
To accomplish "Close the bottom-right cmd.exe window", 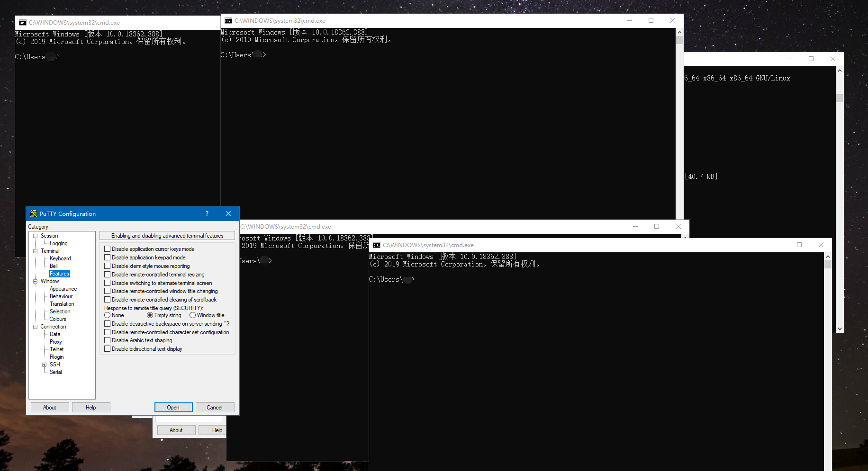I will (821, 245).
